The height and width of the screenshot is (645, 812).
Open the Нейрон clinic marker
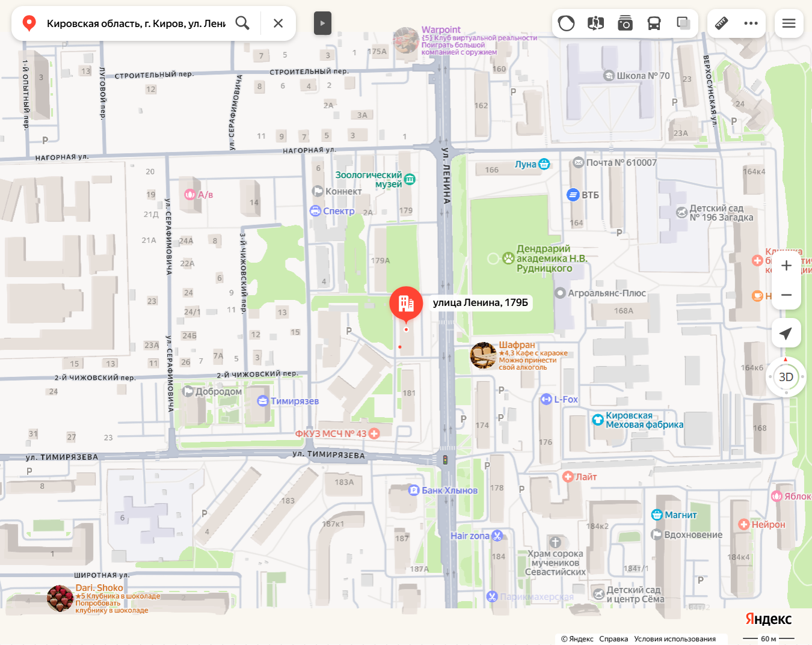point(743,524)
